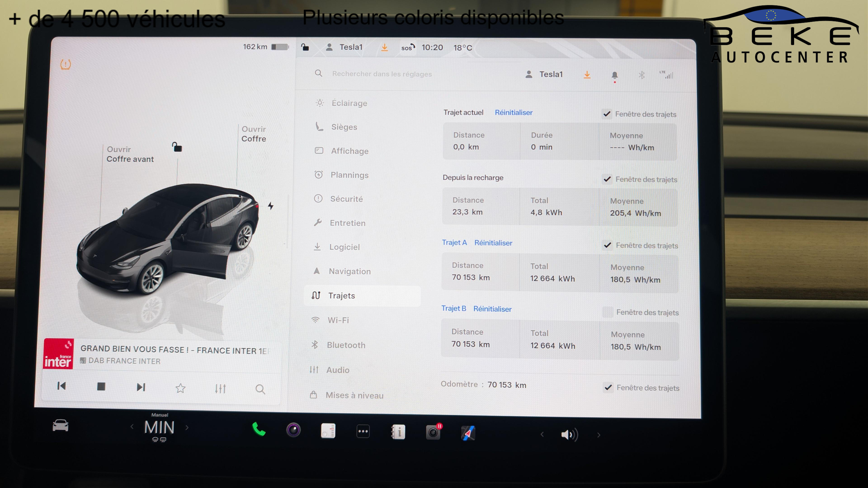Lower volume with left chevron
The height and width of the screenshot is (488, 868).
tap(542, 434)
